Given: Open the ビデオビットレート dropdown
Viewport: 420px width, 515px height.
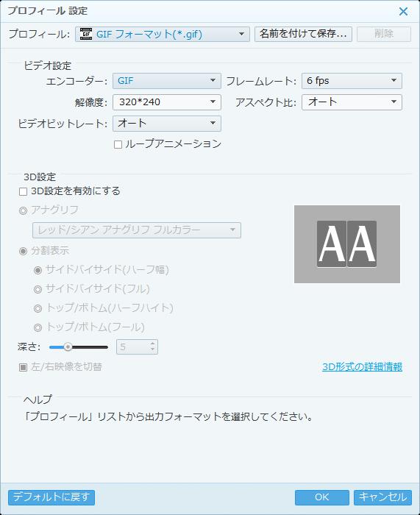Looking at the screenshot, I should [x=167, y=124].
